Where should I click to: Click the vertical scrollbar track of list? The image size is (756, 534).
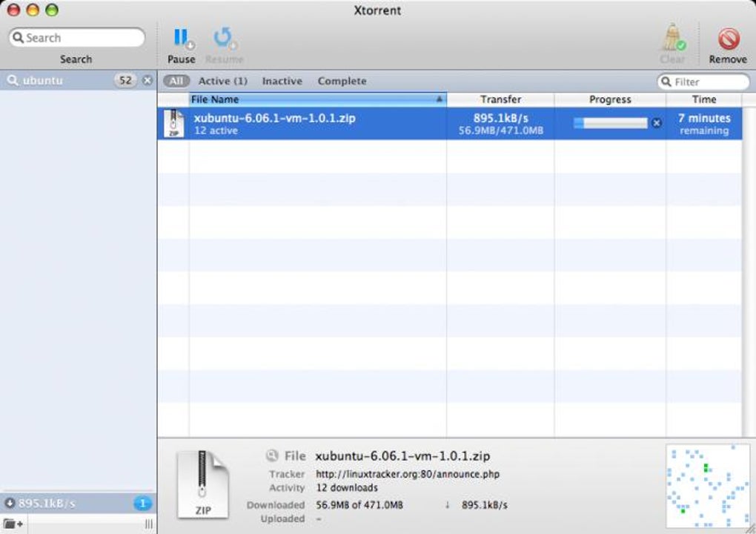click(749, 272)
